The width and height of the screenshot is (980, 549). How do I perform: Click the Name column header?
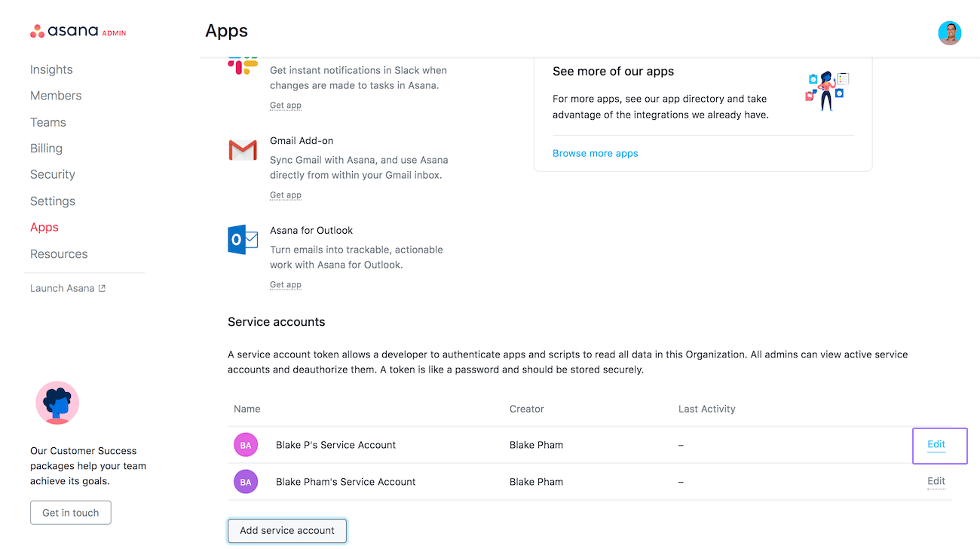tap(247, 409)
